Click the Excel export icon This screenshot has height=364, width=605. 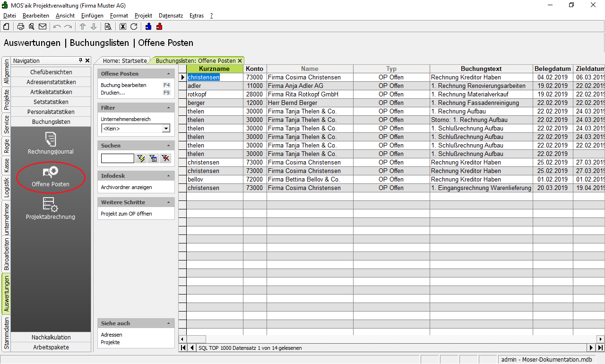click(x=123, y=26)
